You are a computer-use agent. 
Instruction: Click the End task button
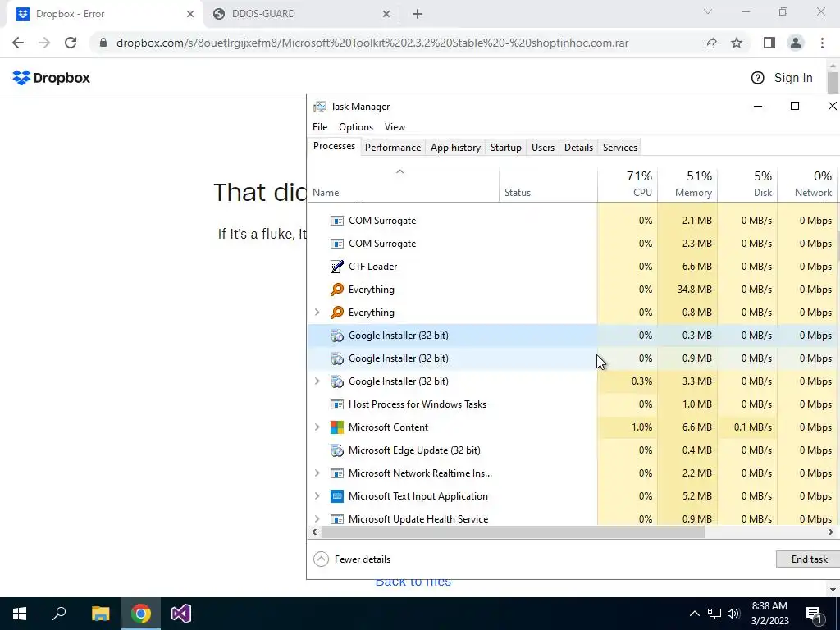click(809, 559)
